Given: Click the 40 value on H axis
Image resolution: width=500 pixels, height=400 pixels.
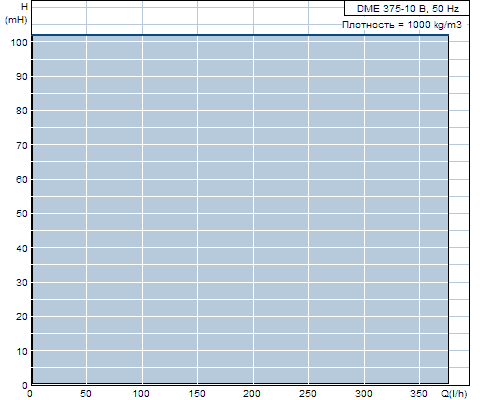Looking at the screenshot, I should [22, 248].
